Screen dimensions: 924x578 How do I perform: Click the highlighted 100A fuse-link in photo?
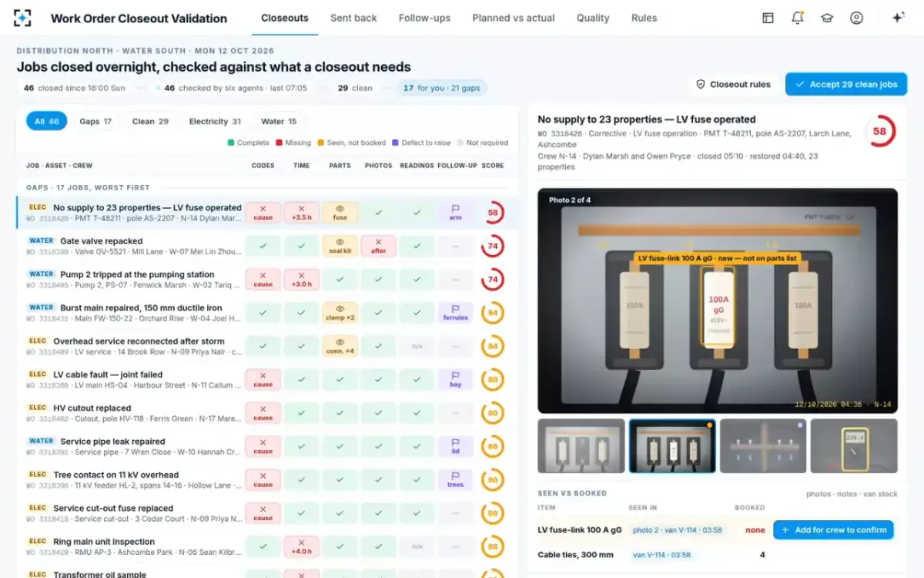[718, 306]
